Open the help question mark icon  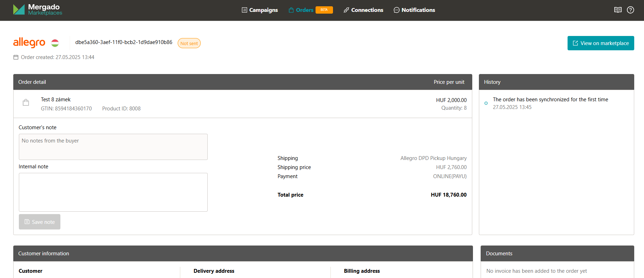tap(630, 10)
